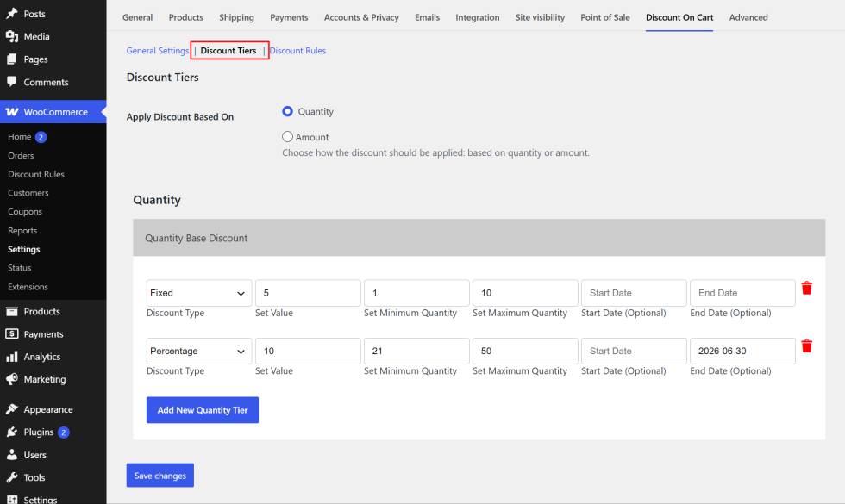
Task: Click the WooCommerce logo icon
Action: point(12,112)
